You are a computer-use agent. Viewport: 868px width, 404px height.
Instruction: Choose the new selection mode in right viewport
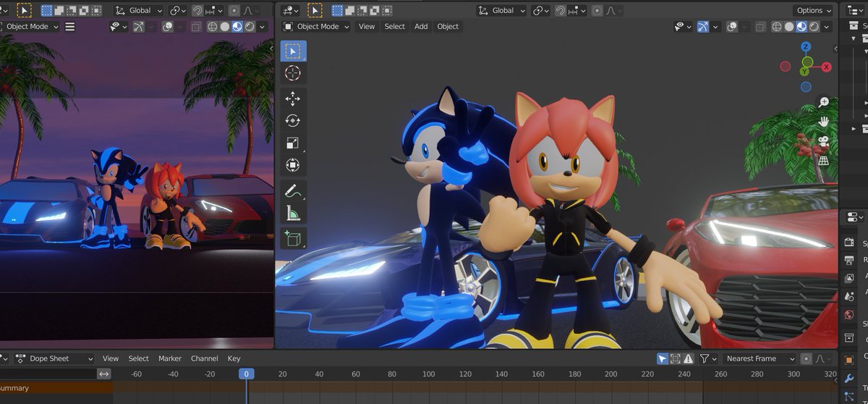click(x=337, y=11)
